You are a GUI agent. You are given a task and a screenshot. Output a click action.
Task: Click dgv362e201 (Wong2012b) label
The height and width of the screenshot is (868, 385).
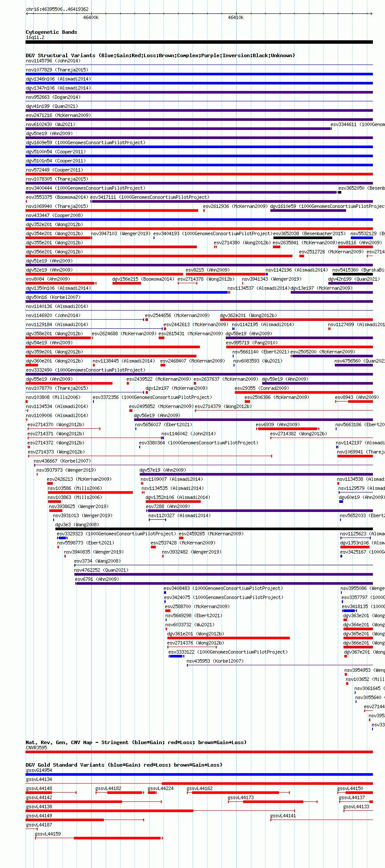pyautogui.click(x=248, y=315)
